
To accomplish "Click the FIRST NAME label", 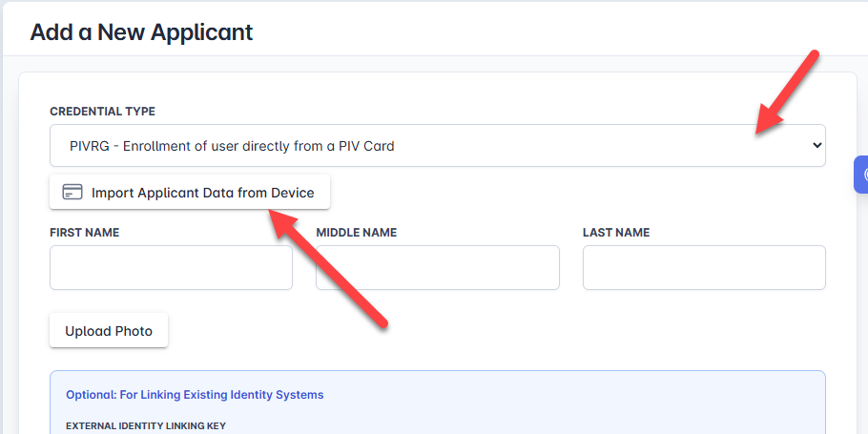I will tap(84, 233).
